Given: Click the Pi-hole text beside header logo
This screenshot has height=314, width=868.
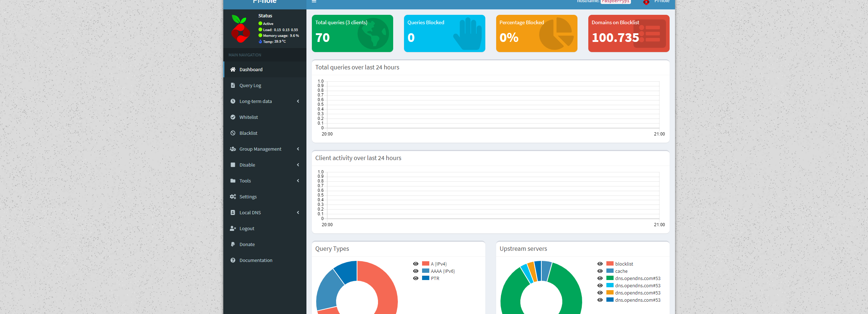Looking at the screenshot, I should (662, 1).
